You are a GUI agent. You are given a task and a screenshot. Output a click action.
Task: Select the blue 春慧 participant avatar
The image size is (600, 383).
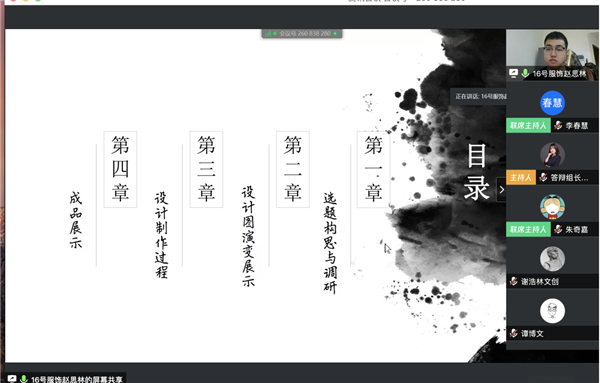click(552, 103)
